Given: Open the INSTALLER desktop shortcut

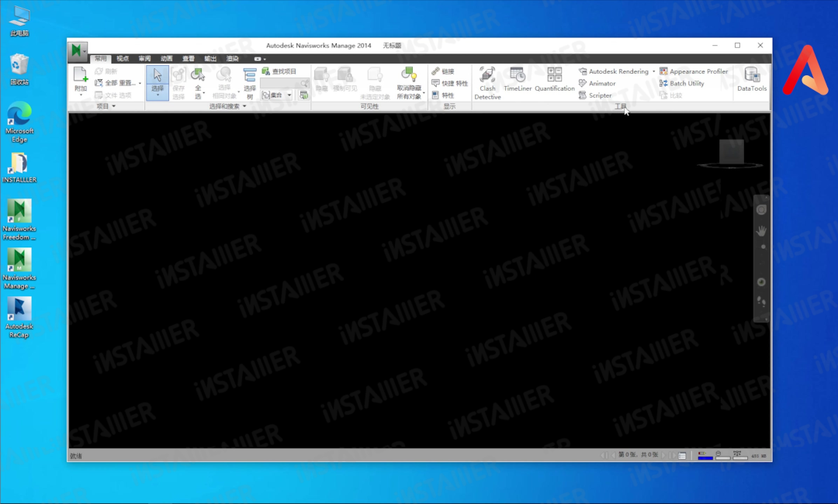Looking at the screenshot, I should [19, 167].
